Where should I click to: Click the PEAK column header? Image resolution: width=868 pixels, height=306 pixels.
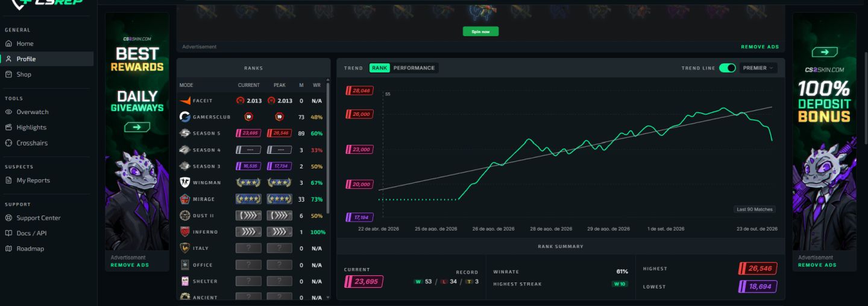(280, 85)
